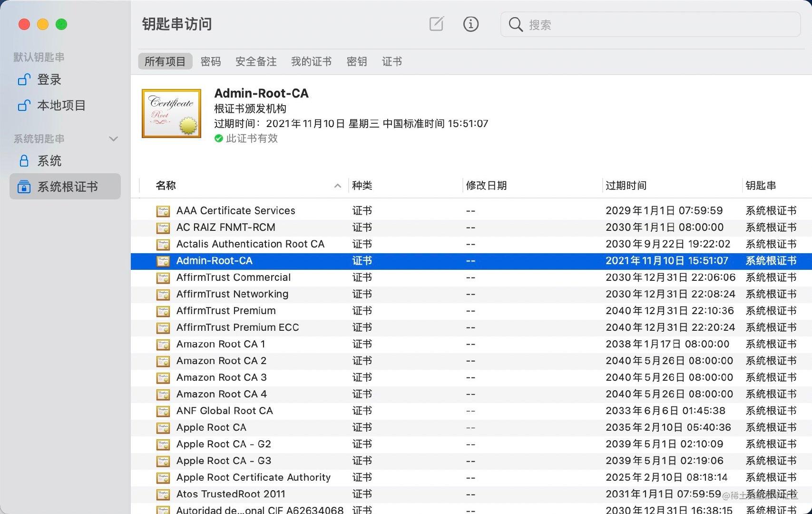
Task: Click certificate icon of Amazon Root CA 4
Action: (163, 394)
